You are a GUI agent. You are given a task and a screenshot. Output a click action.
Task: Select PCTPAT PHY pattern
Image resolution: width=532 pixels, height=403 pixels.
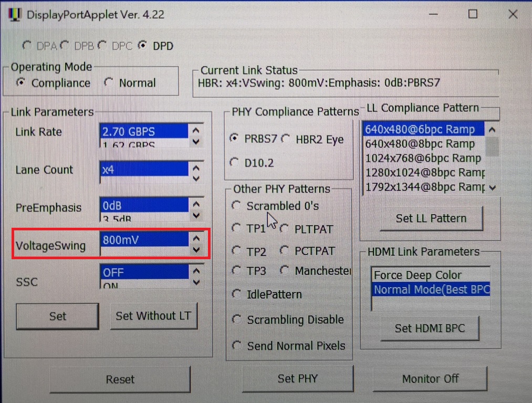[284, 251]
